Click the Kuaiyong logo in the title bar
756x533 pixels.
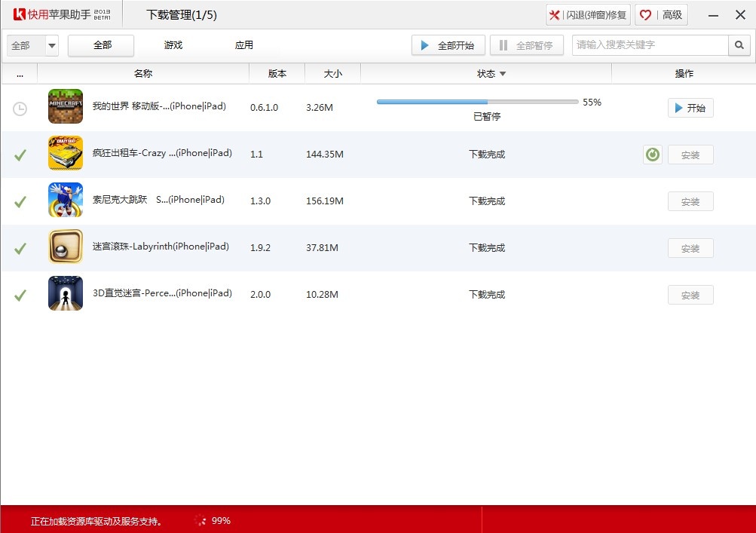coord(62,14)
